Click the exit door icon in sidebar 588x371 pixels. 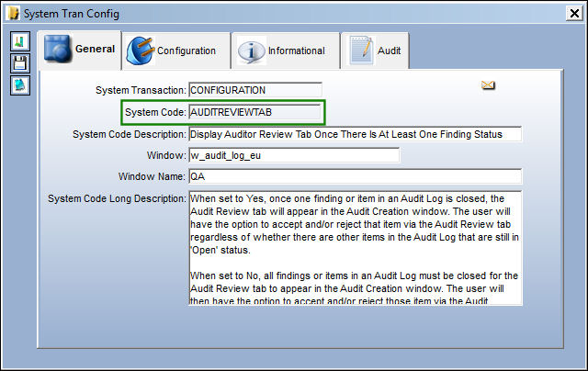pyautogui.click(x=20, y=41)
